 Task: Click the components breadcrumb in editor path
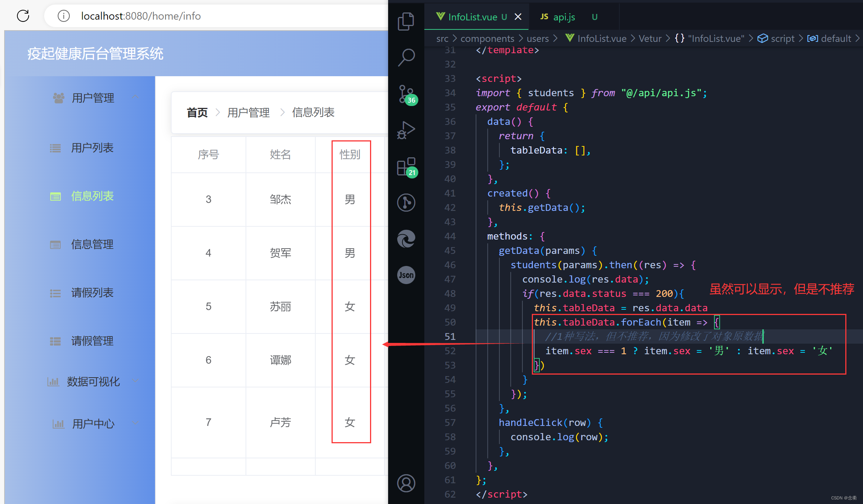click(x=487, y=38)
